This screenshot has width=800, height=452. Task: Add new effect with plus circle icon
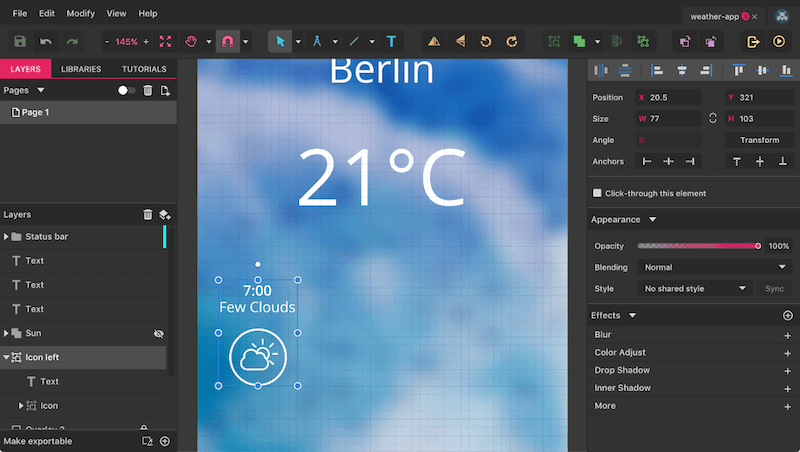(787, 316)
